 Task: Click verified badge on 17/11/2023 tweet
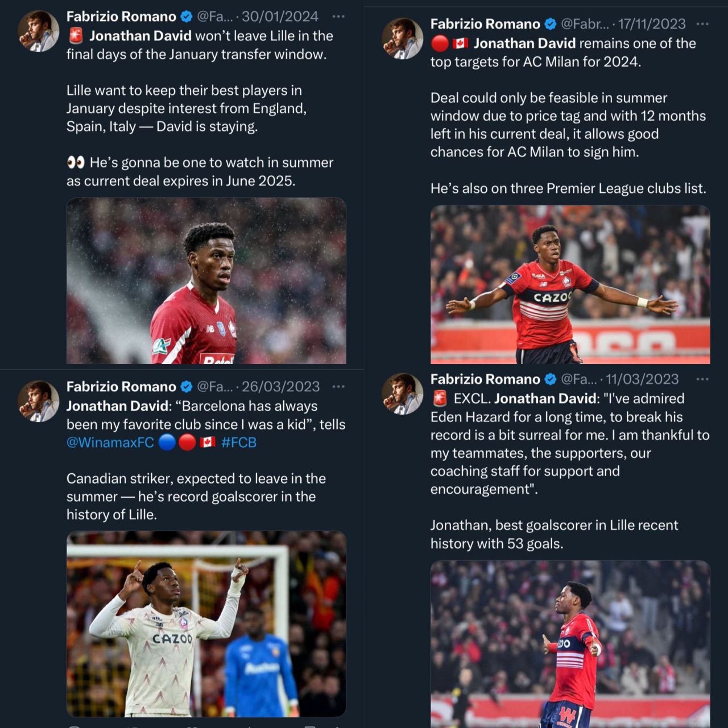[x=551, y=24]
